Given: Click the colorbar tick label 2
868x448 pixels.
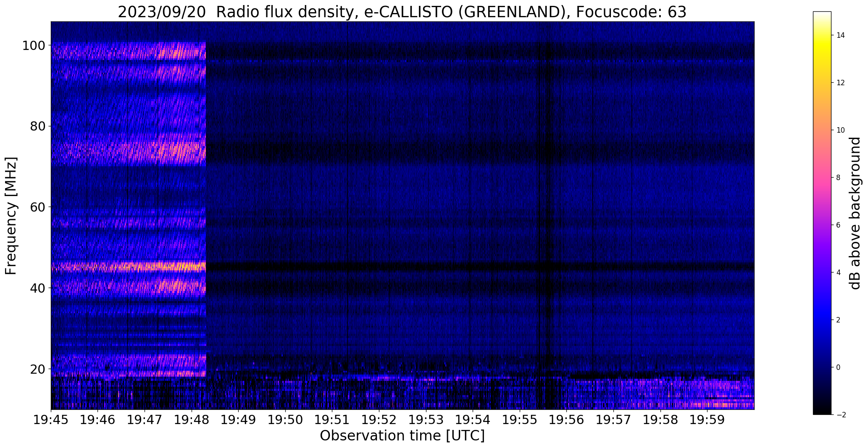Looking at the screenshot, I should [839, 320].
